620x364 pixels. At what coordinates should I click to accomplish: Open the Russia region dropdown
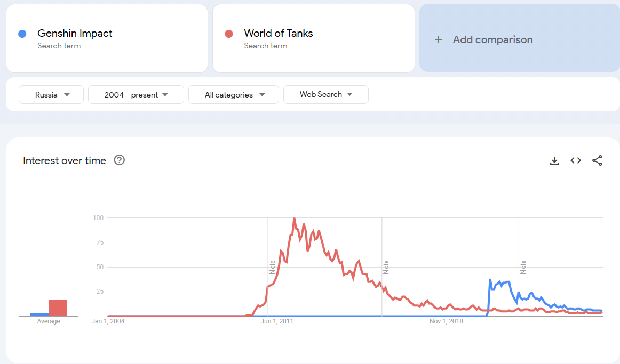point(51,95)
